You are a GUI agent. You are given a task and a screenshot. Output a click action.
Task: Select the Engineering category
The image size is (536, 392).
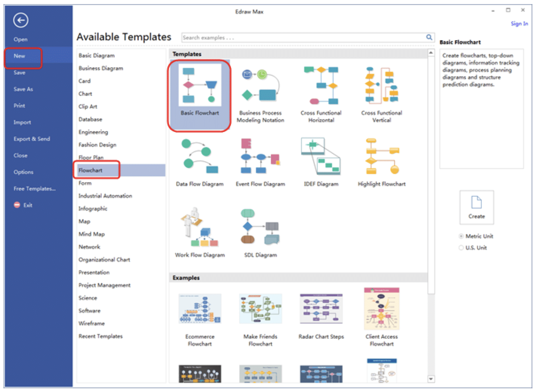pos(93,132)
